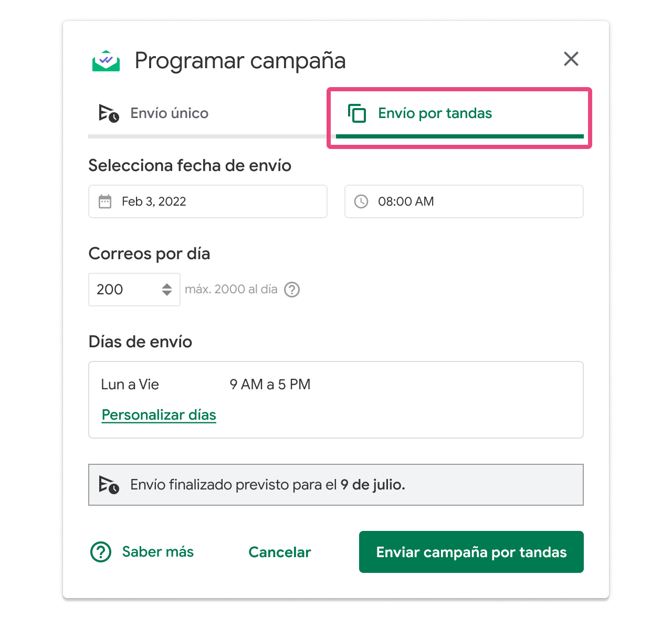
Task: Open the 08:00 AM time selector
Action: [464, 201]
